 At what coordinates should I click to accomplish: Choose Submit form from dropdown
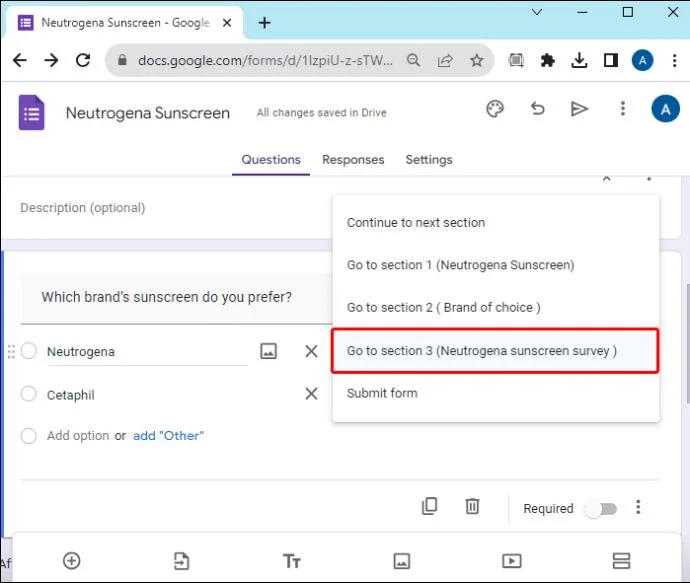tap(495, 393)
